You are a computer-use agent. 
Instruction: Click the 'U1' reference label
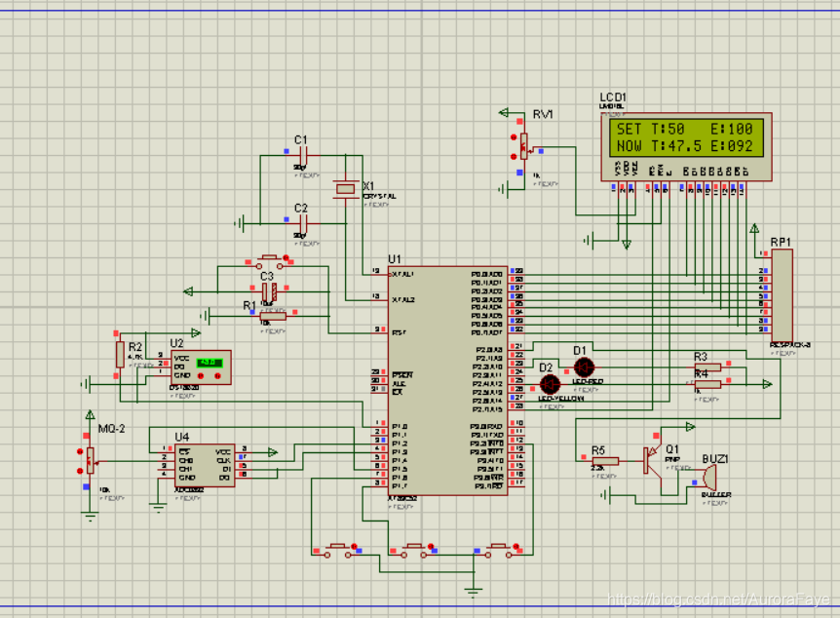coord(395,259)
